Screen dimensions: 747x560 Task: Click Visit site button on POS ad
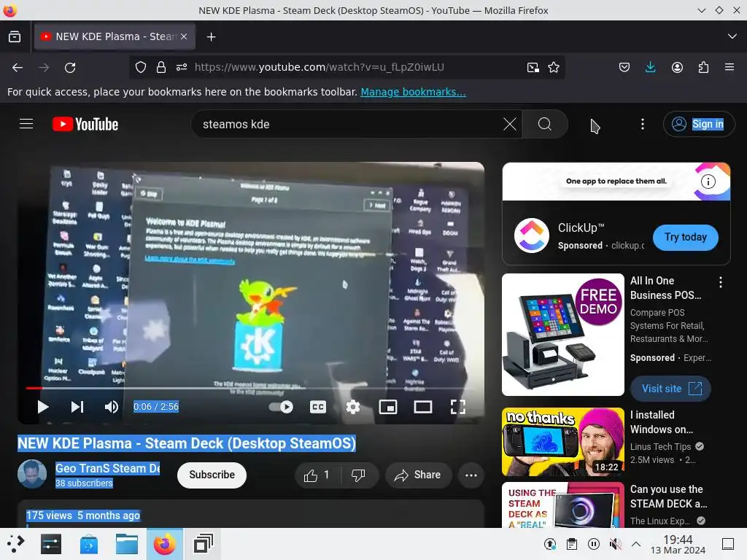pos(671,389)
